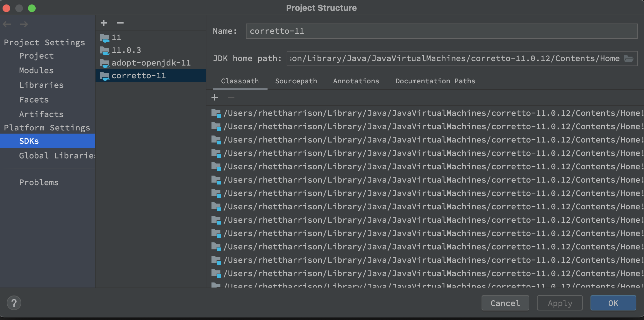Viewport: 644px width, 320px height.
Task: Select the SDK named 11
Action: point(151,38)
